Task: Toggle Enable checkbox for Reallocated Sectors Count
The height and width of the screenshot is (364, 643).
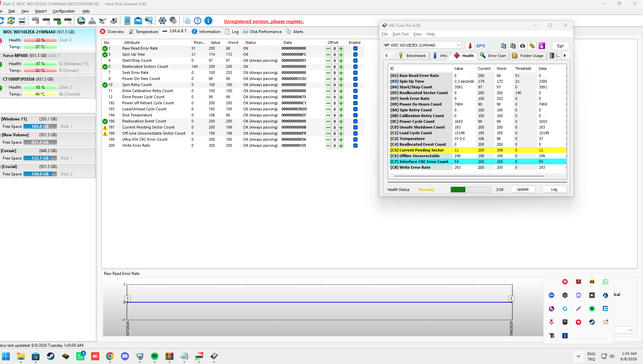Action: pos(355,67)
